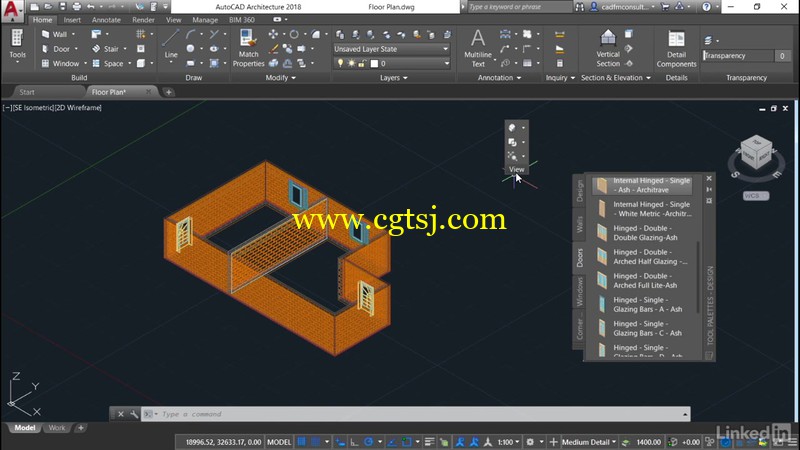Switch to the Insert ribbon tab
The image size is (800, 450).
pyautogui.click(x=72, y=19)
